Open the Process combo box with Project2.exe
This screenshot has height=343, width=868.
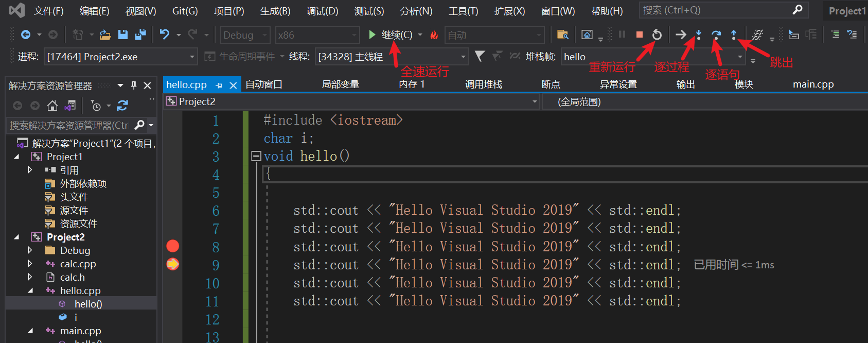click(x=121, y=57)
